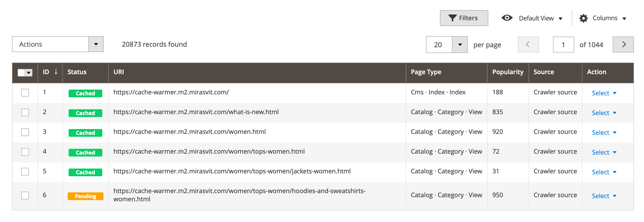Click the next page arrow
644x222 pixels.
623,45
